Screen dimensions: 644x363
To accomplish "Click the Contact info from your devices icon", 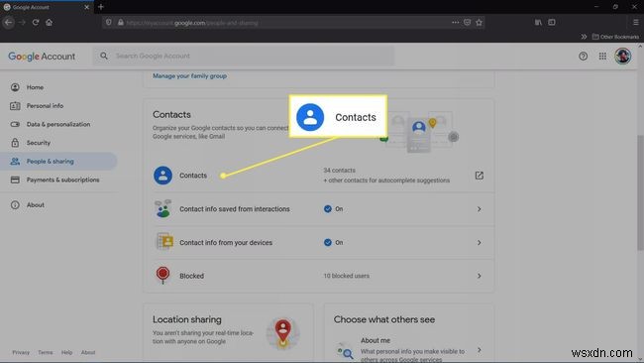I will click(x=163, y=242).
